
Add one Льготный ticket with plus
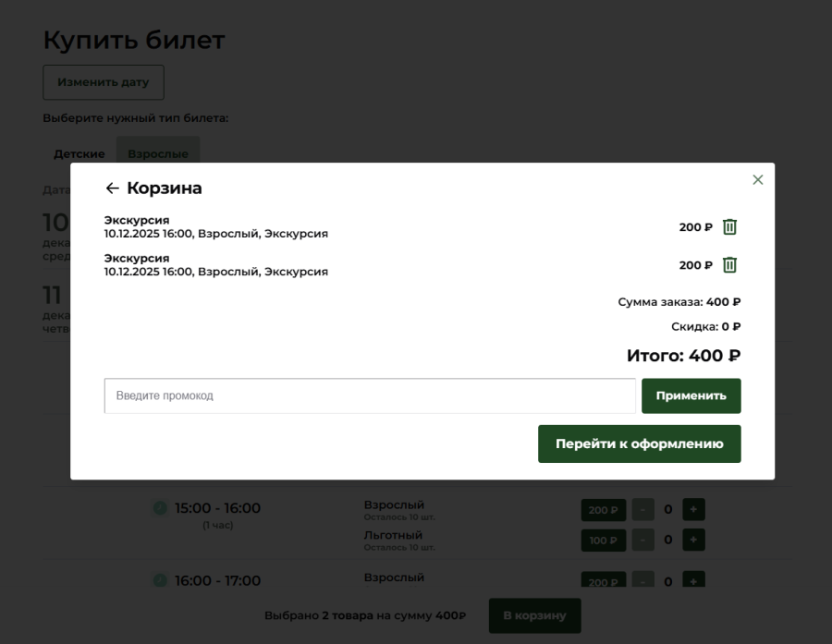(693, 540)
